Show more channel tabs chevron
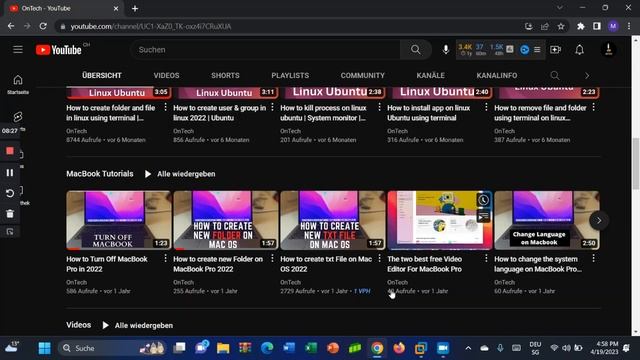This screenshot has width=640, height=360. click(x=587, y=76)
